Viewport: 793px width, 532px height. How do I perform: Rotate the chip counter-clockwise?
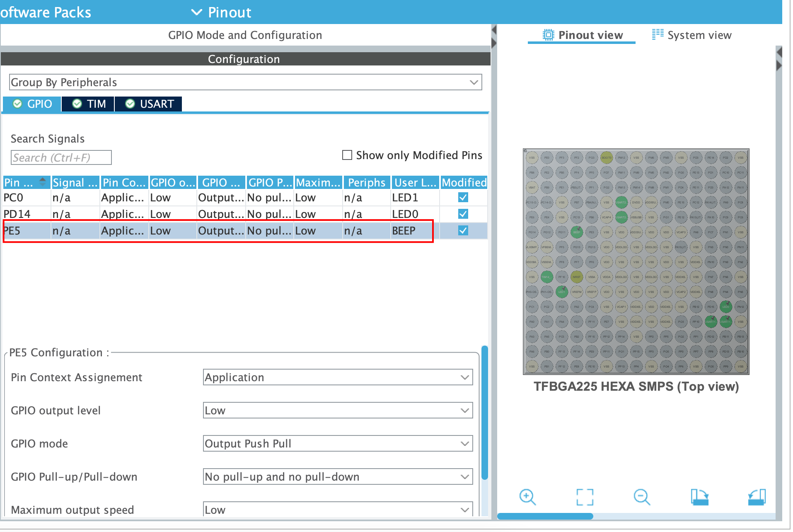click(x=757, y=497)
